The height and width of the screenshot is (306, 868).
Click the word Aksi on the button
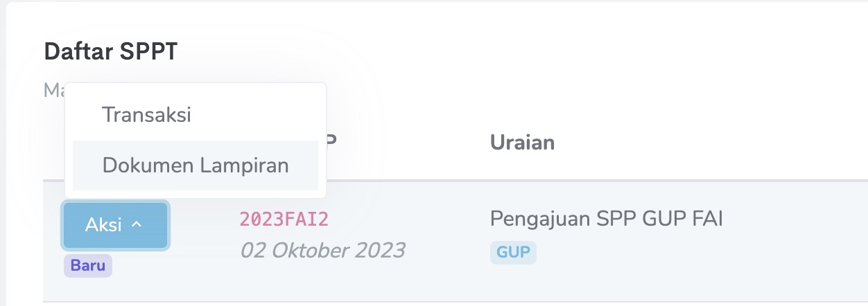103,225
